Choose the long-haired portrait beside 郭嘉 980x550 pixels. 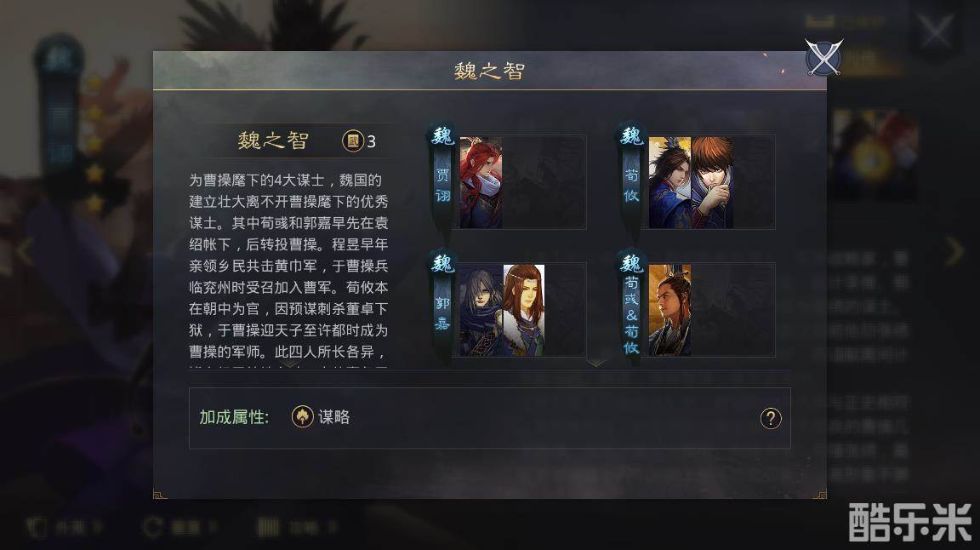[523, 311]
